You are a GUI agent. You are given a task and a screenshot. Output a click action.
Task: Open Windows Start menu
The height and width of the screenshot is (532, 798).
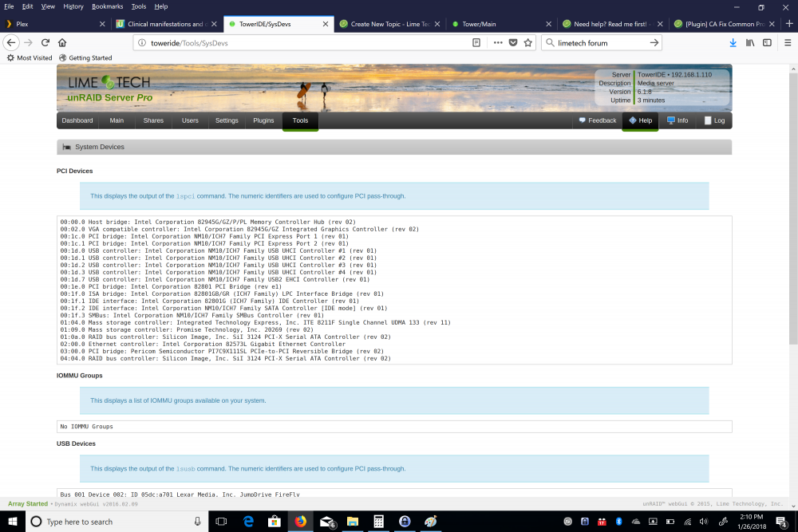click(12, 522)
